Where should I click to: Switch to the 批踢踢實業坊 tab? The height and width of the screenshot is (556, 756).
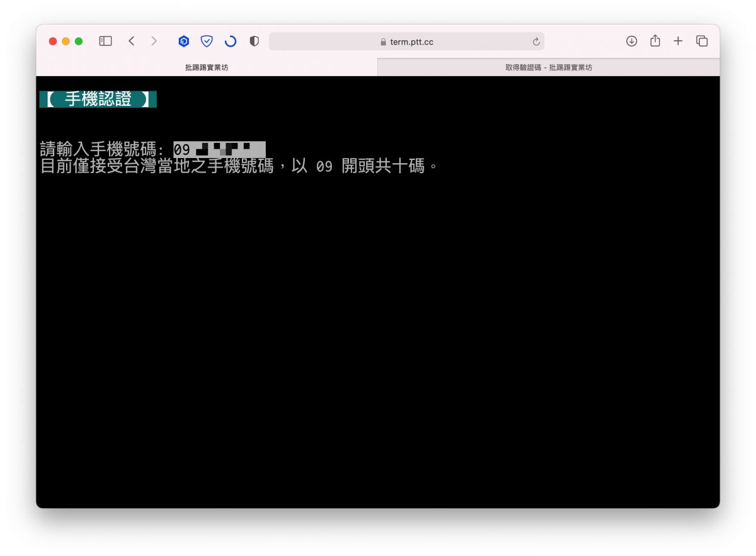click(x=207, y=67)
